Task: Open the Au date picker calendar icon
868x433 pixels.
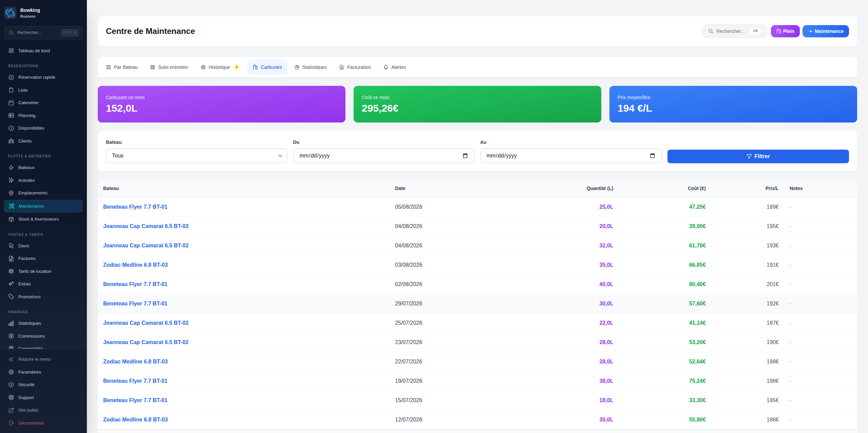Action: click(653, 156)
